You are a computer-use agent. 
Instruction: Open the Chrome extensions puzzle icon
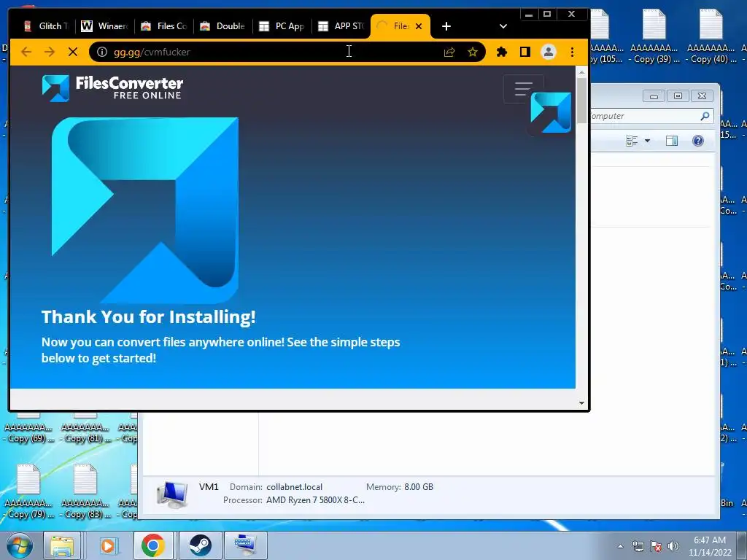(502, 52)
